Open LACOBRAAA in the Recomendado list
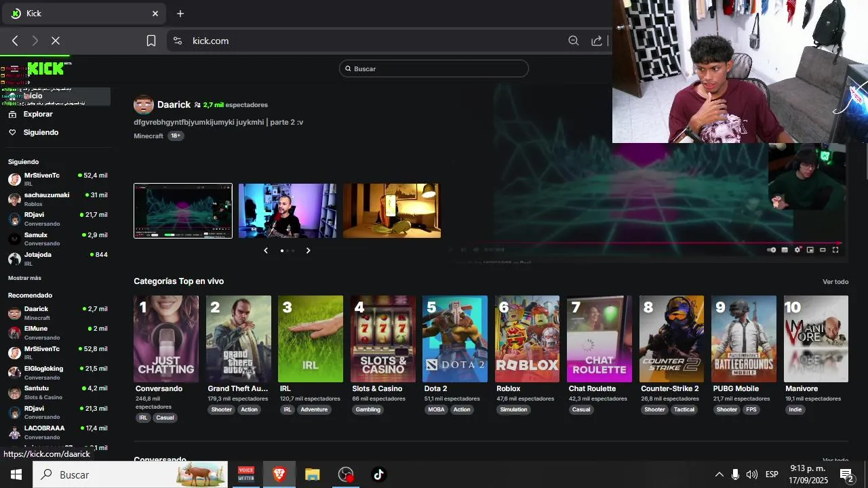This screenshot has height=488, width=868. pyautogui.click(x=58, y=432)
